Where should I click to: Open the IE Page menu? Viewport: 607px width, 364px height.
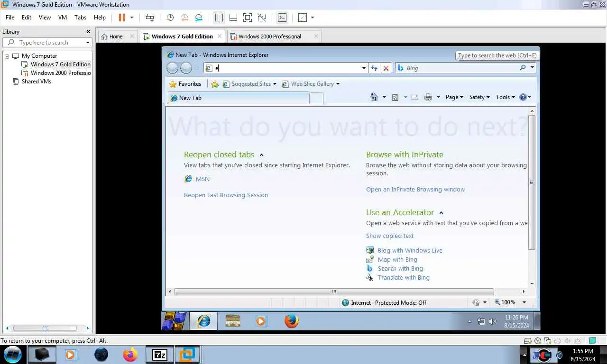click(454, 97)
